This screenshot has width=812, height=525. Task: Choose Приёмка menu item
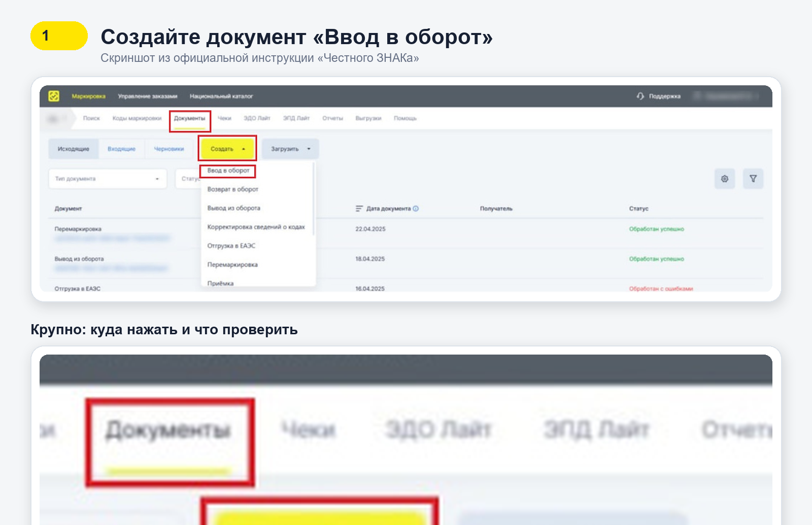220,283
